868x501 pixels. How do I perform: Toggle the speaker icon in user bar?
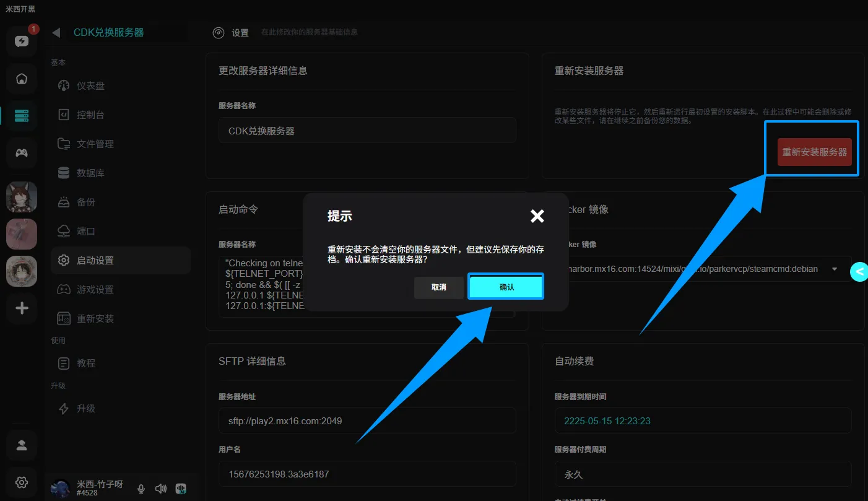click(161, 489)
